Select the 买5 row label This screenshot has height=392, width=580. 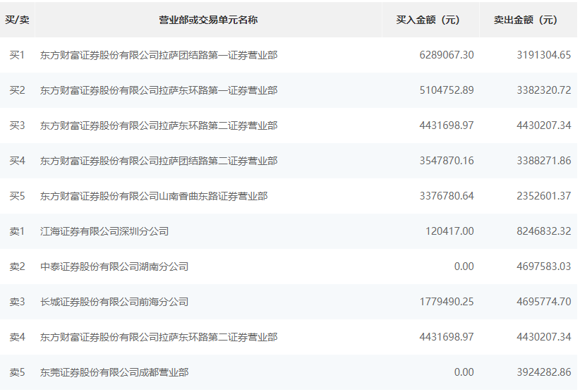coord(17,196)
